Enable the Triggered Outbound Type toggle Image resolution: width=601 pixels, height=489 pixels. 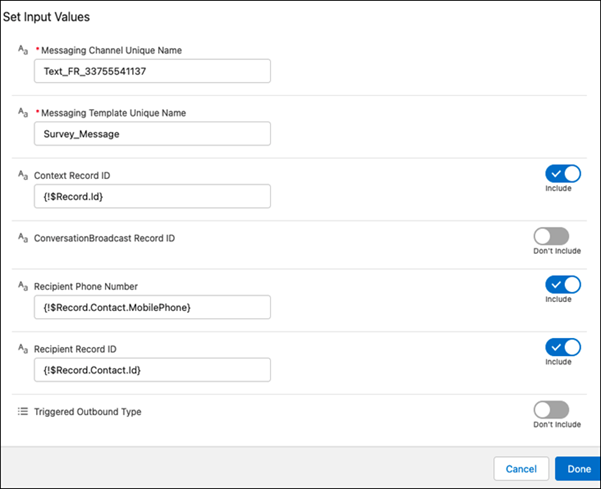pos(551,410)
